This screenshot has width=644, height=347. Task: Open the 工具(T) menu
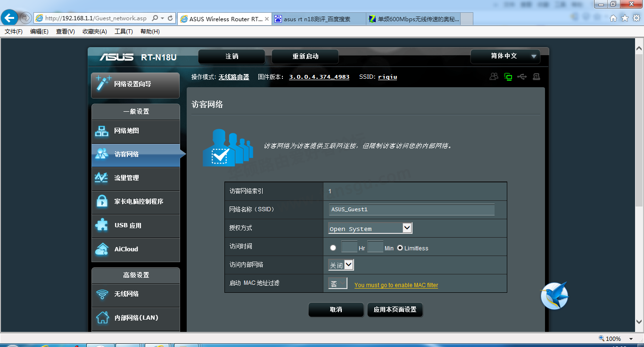(124, 32)
